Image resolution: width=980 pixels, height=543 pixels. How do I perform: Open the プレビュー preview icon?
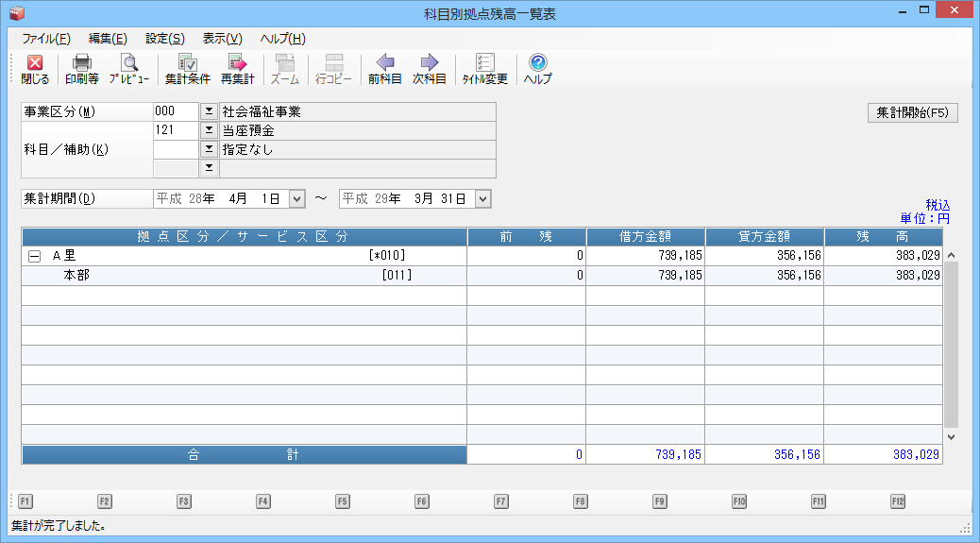tap(128, 70)
